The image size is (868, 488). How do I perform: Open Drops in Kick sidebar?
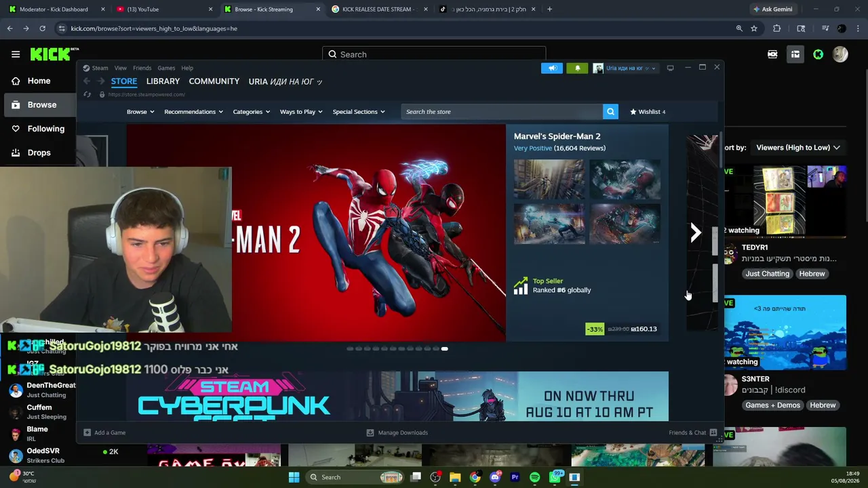39,152
